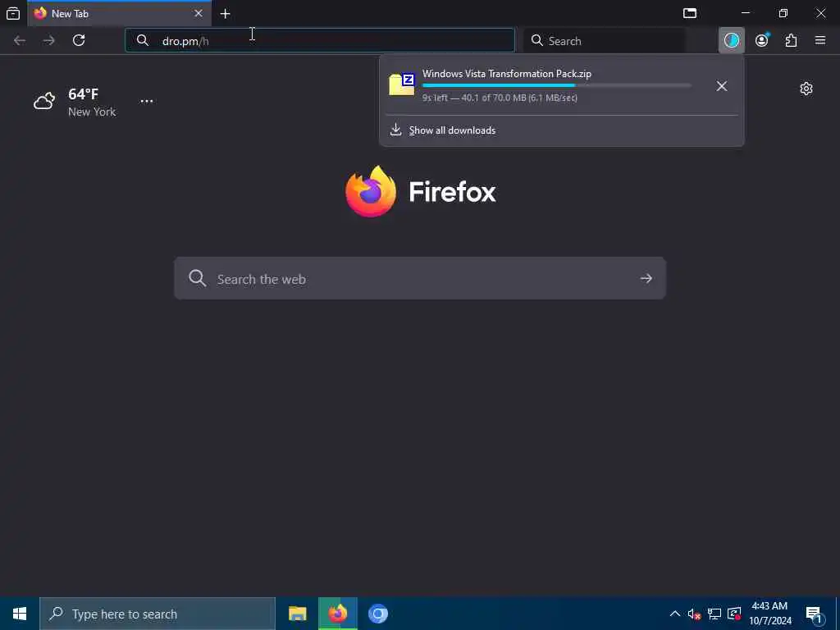Submit the web search arrow button

[646, 279]
